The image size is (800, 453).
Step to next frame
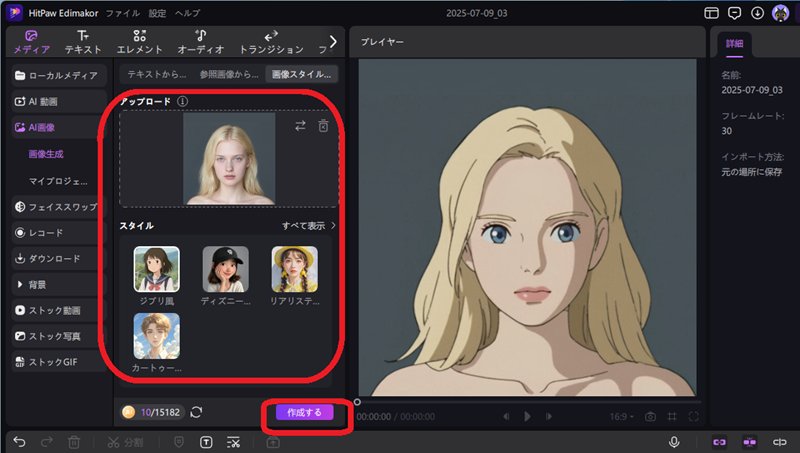(548, 416)
